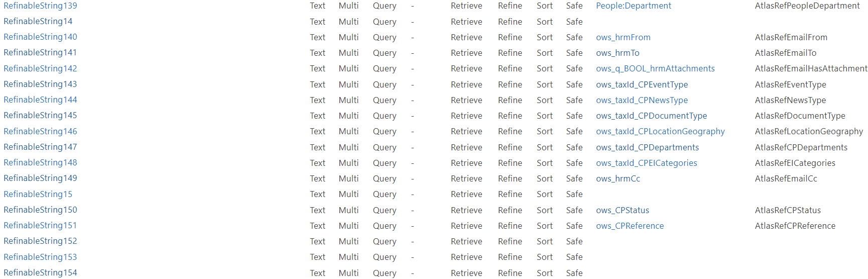The width and height of the screenshot is (868, 279).
Task: Click the ows_hrmCc crawled property link
Action: [618, 179]
